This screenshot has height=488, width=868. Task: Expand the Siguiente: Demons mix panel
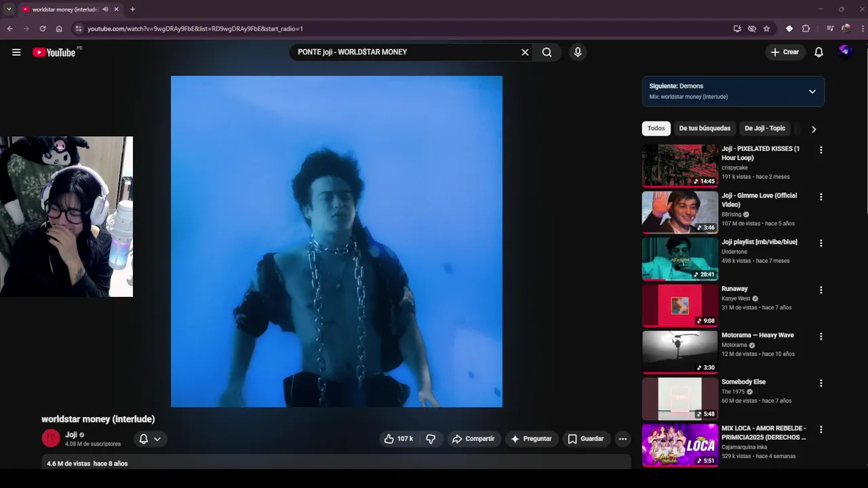(x=812, y=91)
